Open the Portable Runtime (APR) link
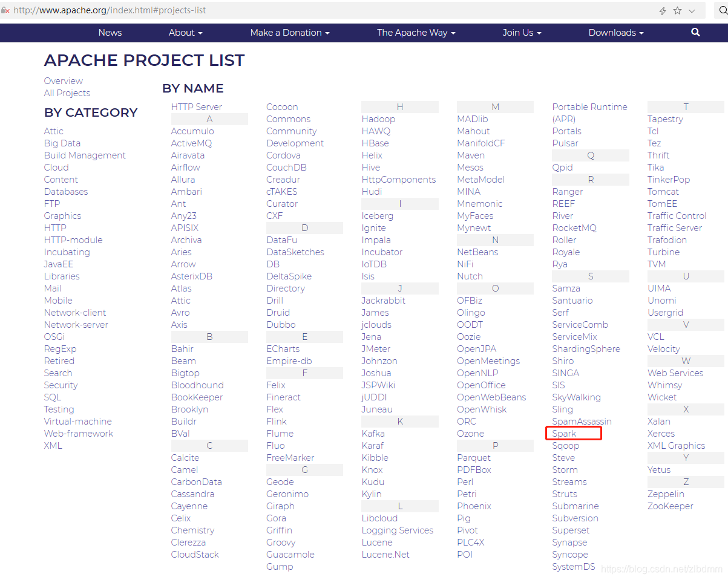 click(590, 113)
